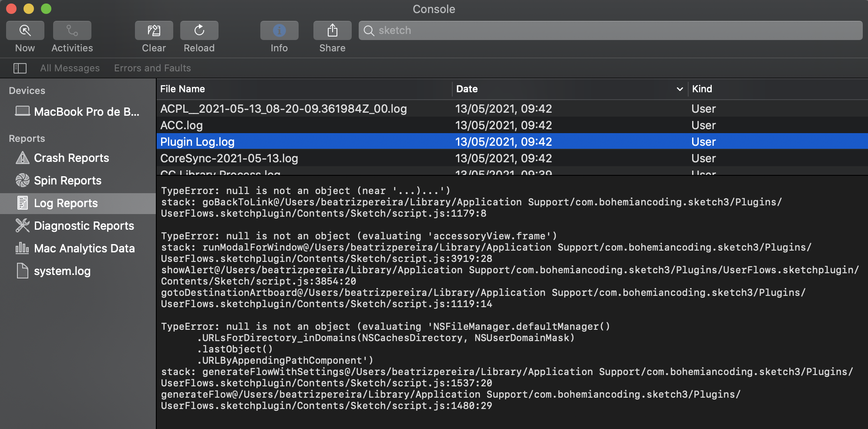Click the magnifier icon in search field
The height and width of the screenshot is (429, 868).
[x=369, y=30]
